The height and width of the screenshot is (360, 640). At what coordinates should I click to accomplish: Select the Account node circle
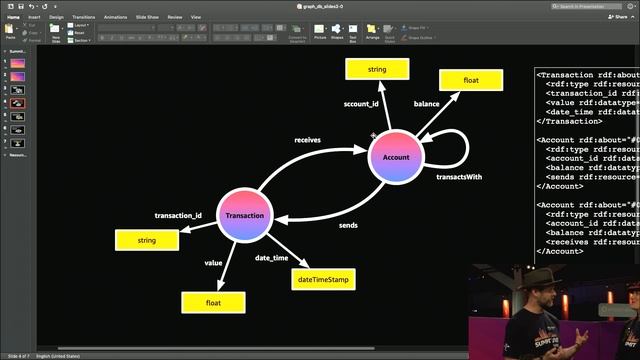point(396,157)
